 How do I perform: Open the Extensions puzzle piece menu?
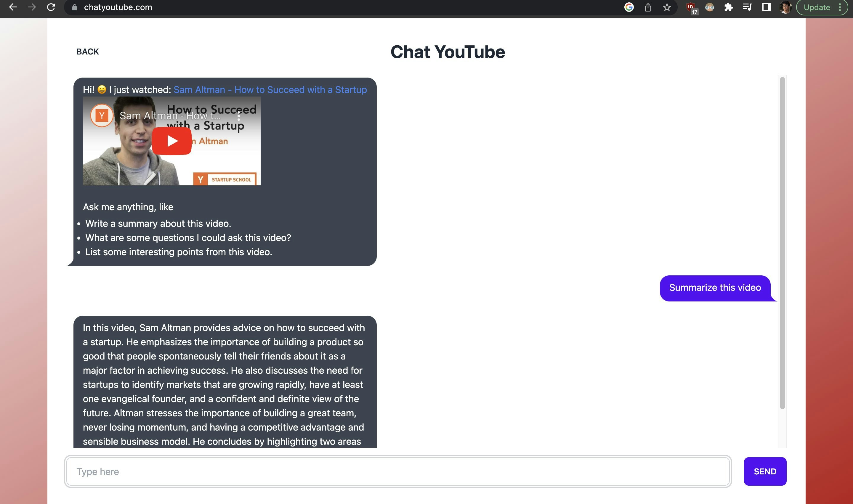pyautogui.click(x=728, y=7)
